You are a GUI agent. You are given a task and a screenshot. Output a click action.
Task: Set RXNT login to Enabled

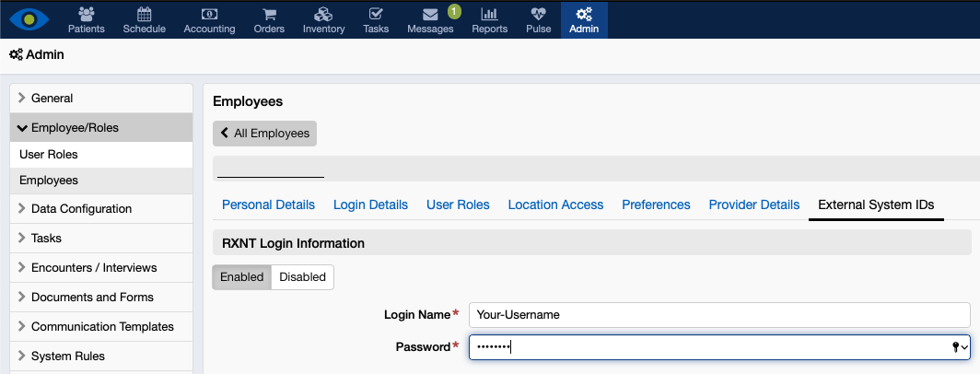(242, 277)
